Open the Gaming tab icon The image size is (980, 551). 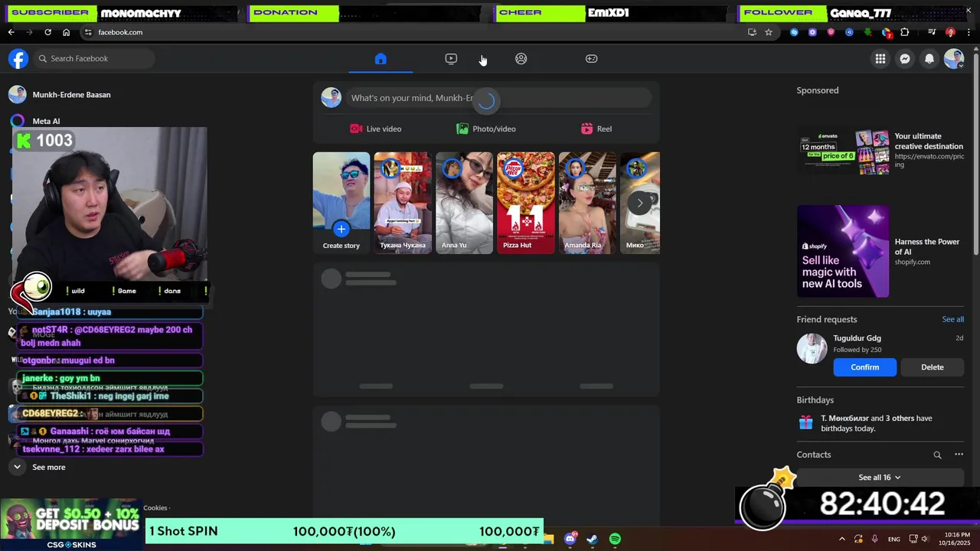(592, 59)
